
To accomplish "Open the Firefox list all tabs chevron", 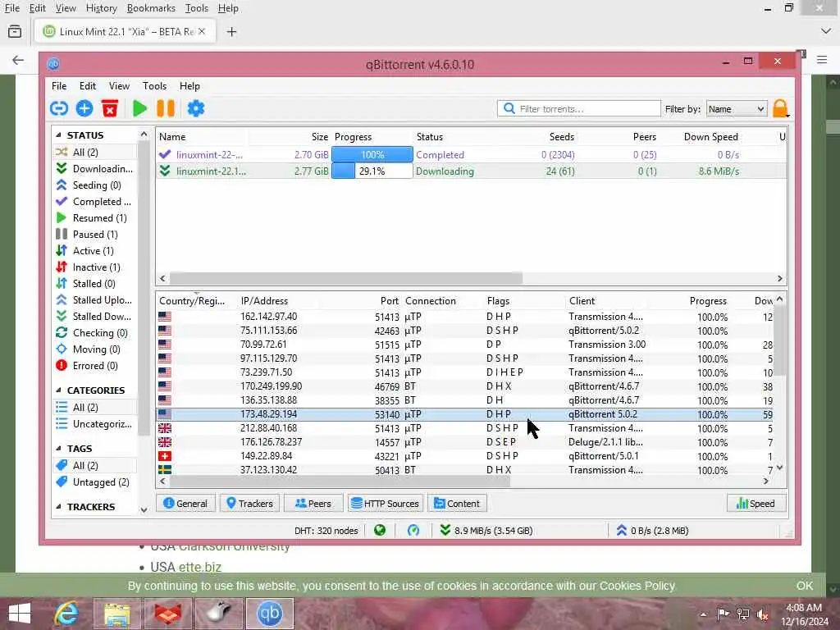I will click(825, 32).
